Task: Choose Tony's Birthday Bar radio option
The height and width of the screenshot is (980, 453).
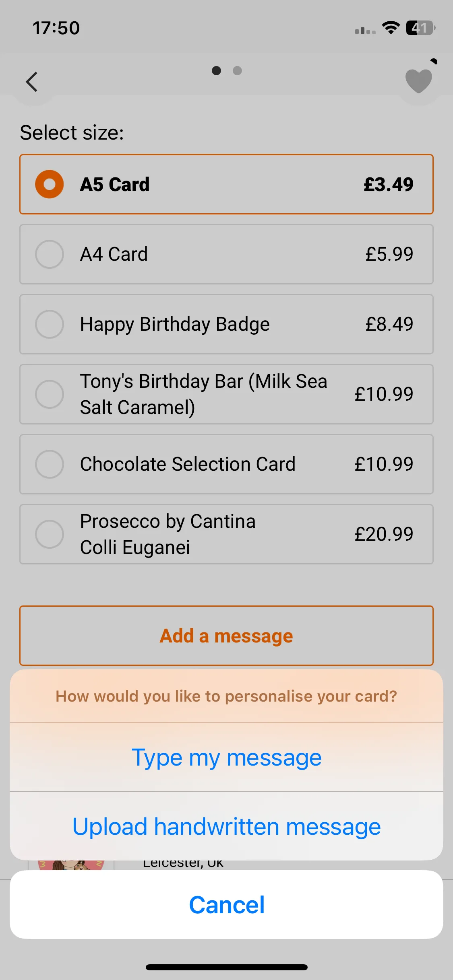Action: click(x=50, y=394)
